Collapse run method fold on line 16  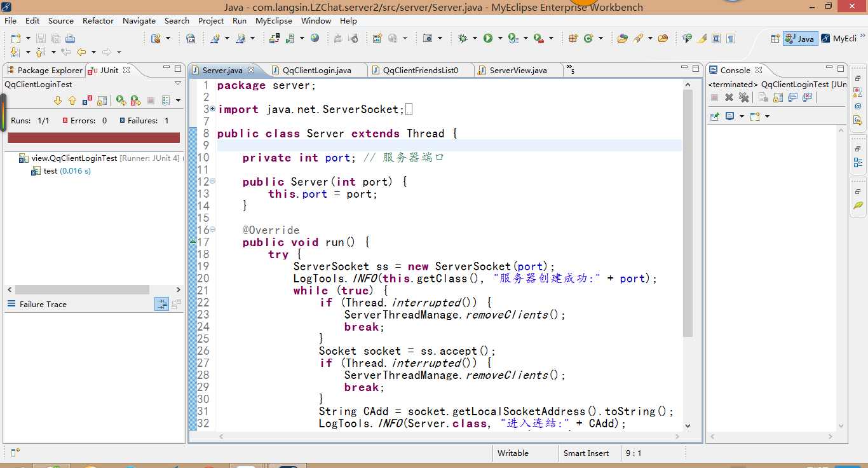[213, 230]
